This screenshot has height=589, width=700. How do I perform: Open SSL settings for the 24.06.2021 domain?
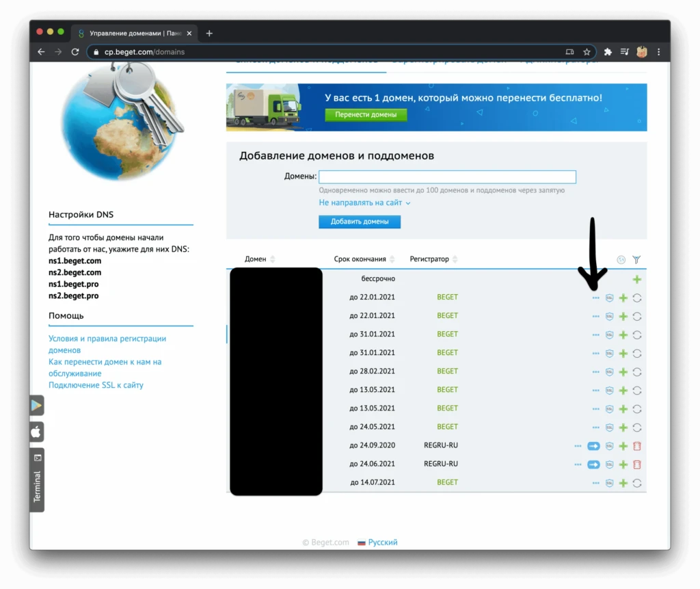[x=609, y=464]
